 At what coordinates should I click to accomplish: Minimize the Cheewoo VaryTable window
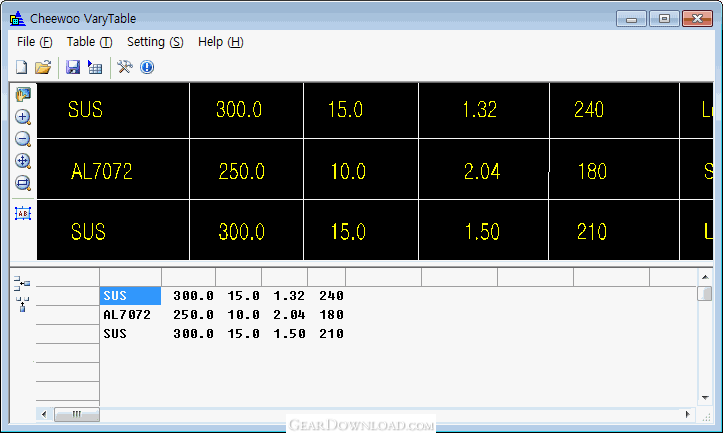point(631,19)
